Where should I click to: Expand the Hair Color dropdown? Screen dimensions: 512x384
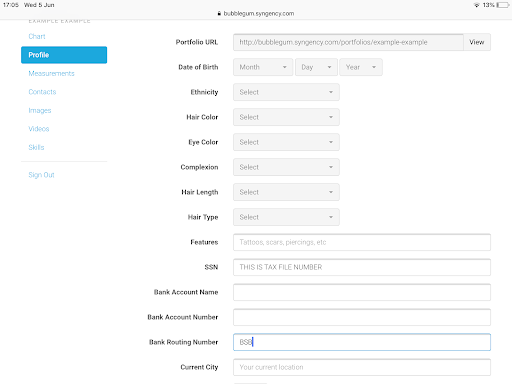point(286,117)
